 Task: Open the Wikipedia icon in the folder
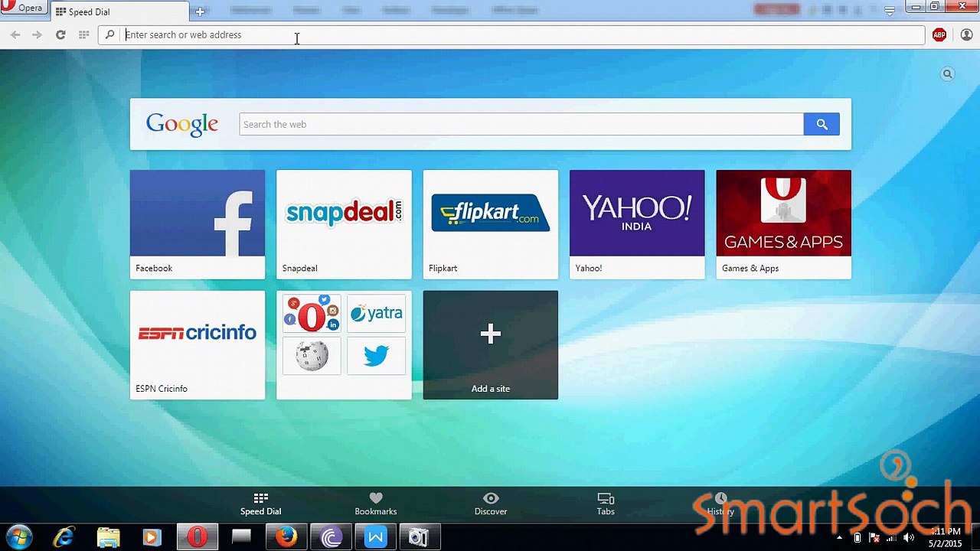[312, 356]
